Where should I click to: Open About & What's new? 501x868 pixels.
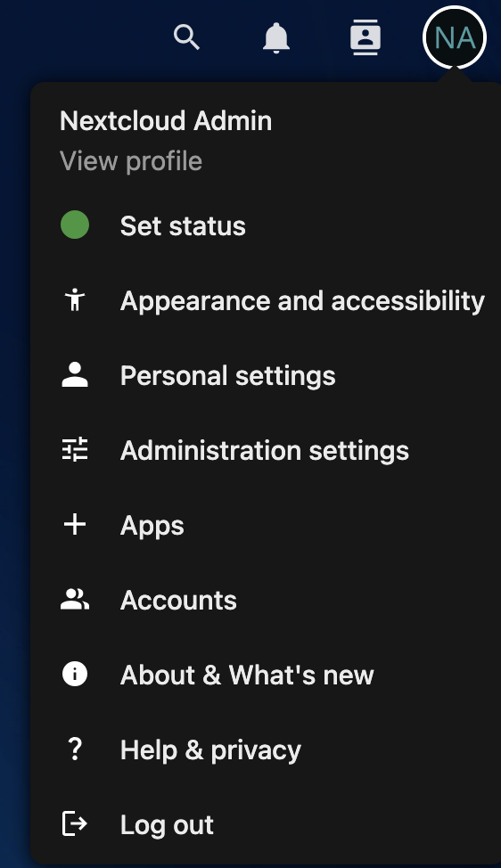(266, 675)
